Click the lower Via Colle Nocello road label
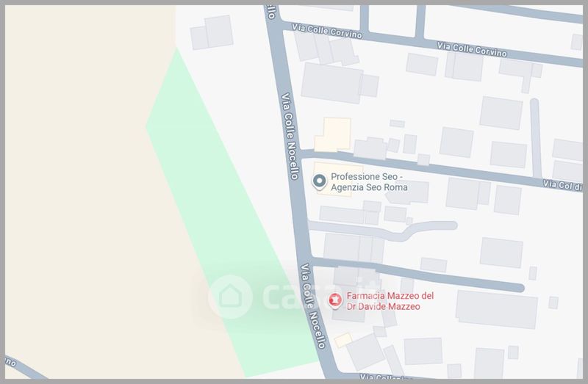 313,306
